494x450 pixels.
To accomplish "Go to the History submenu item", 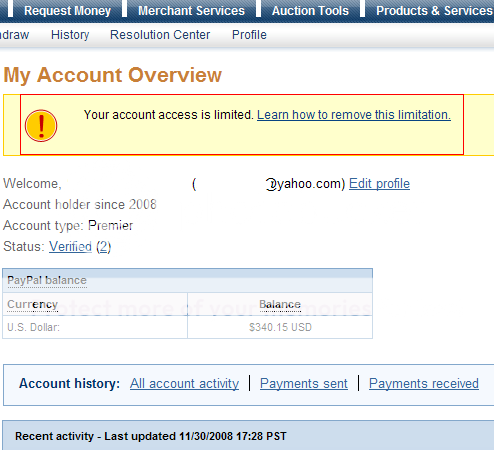I will (x=70, y=35).
